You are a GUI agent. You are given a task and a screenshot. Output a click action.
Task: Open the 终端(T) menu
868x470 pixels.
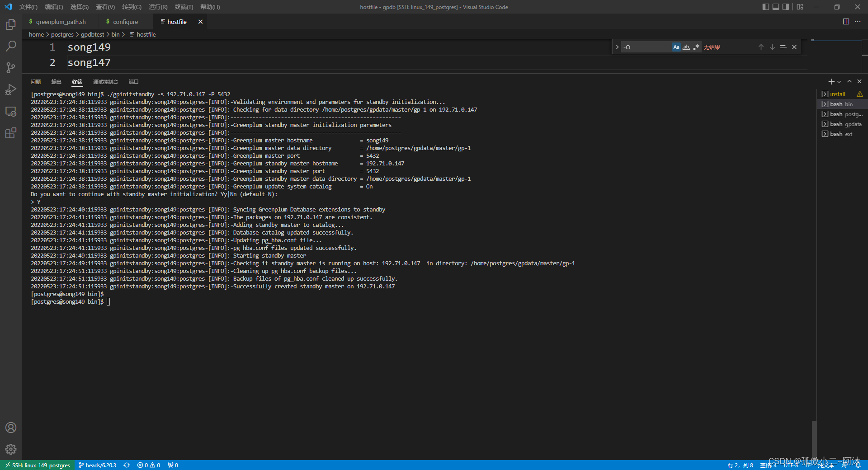pos(184,7)
